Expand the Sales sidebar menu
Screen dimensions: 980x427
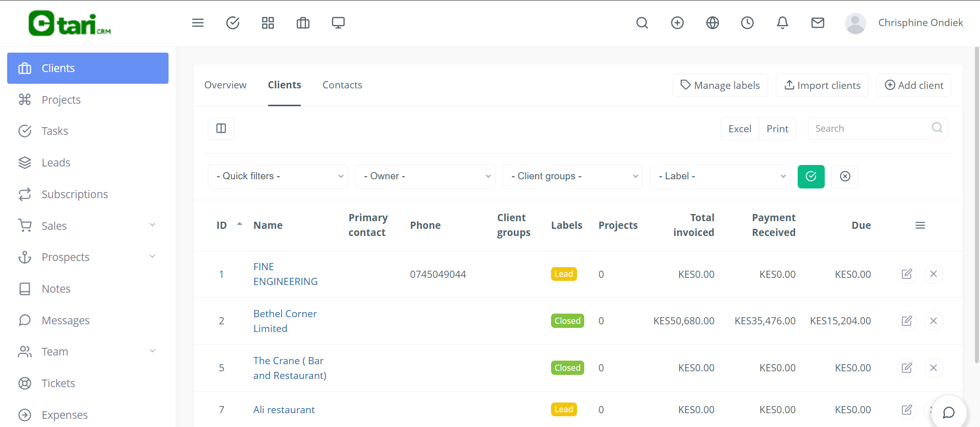[x=88, y=226]
